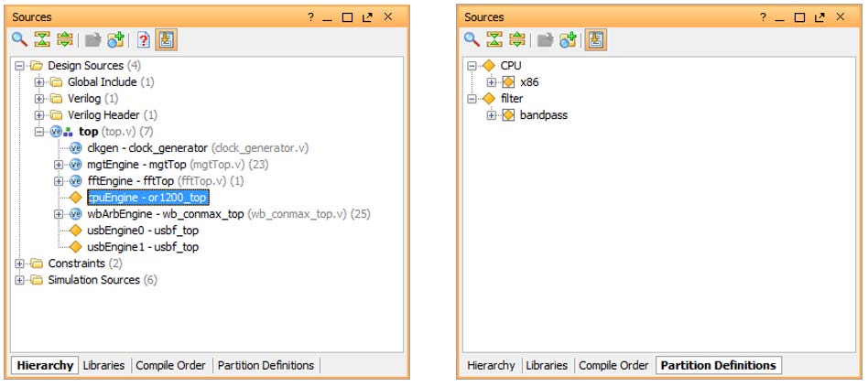Click the Search magnifier icon above the CPU partition tree
Viewport: 868px width, 387px height.
pos(472,39)
